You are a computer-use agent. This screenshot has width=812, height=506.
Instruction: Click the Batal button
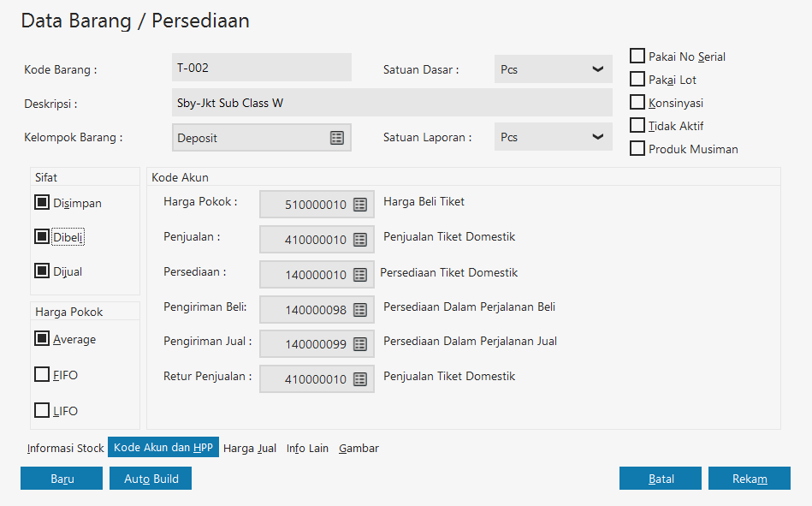pos(660,479)
